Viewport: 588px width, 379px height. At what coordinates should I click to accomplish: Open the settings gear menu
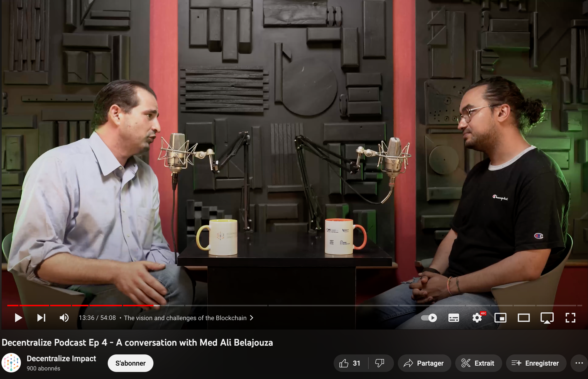[x=477, y=318]
